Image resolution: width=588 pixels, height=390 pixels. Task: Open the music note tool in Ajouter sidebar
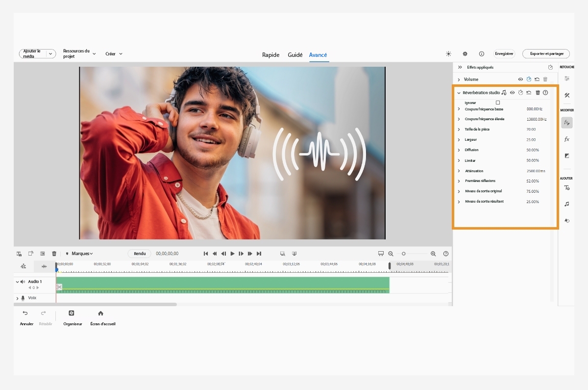pos(567,204)
